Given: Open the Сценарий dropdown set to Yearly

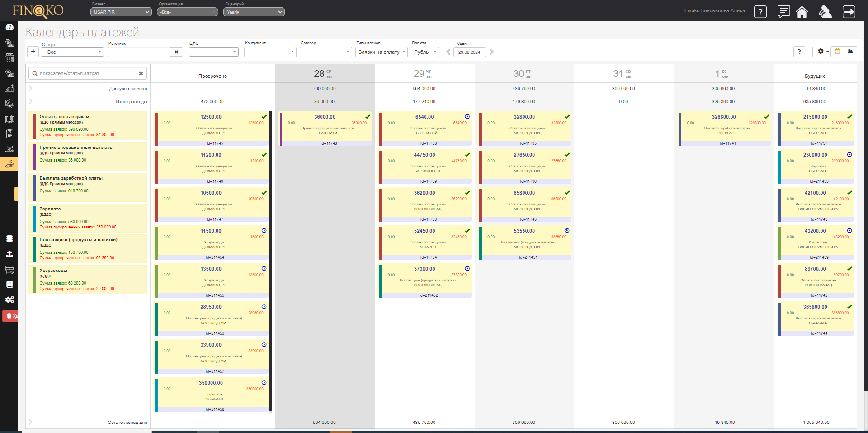Looking at the screenshot, I should [x=254, y=12].
